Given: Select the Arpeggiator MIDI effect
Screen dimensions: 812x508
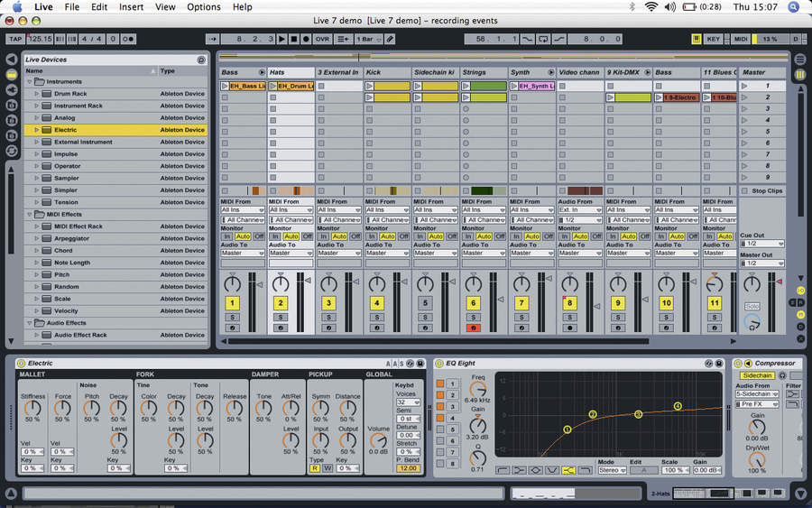Looking at the screenshot, I should tap(116, 239).
